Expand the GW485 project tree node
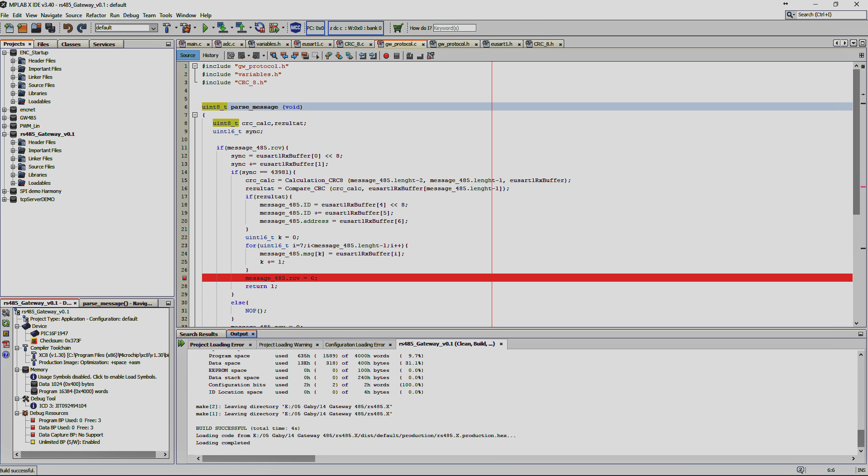Viewport: 868px width, 476px height. click(5, 118)
